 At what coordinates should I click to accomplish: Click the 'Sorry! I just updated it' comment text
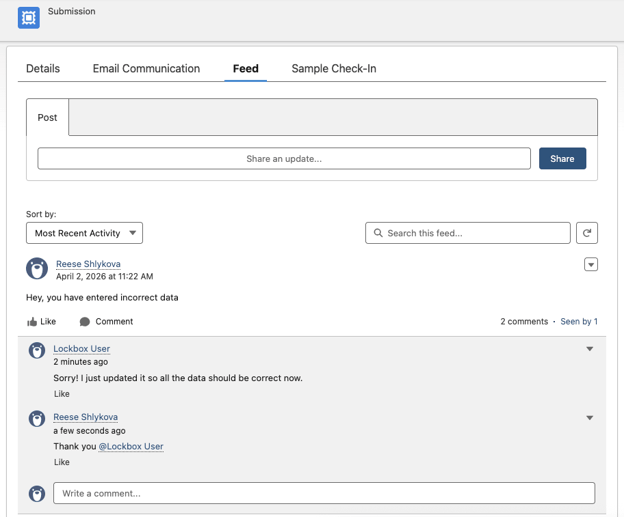[178, 378]
